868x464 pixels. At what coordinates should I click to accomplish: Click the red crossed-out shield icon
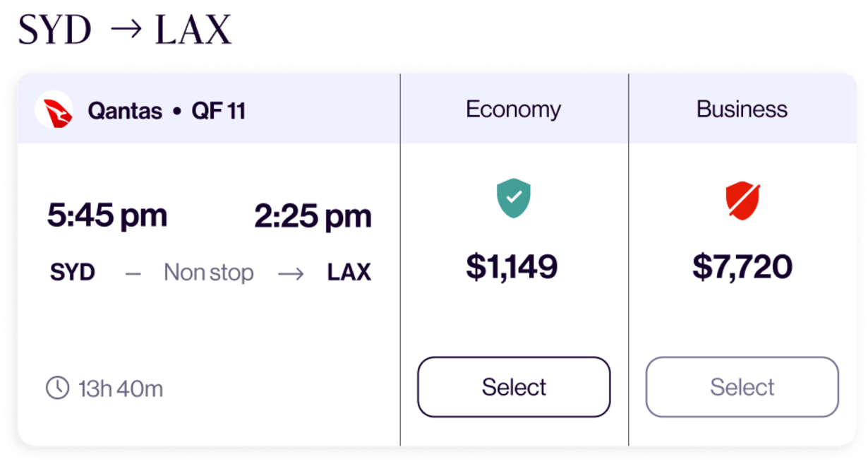742,199
